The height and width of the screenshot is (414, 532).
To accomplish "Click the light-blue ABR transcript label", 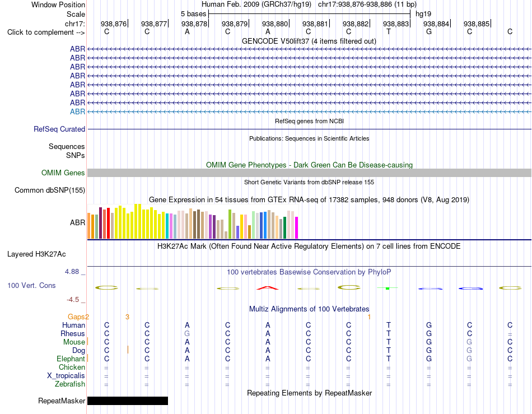I will [77, 111].
